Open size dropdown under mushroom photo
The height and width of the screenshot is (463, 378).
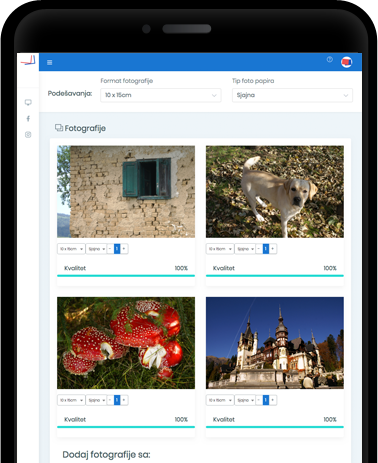click(x=71, y=400)
